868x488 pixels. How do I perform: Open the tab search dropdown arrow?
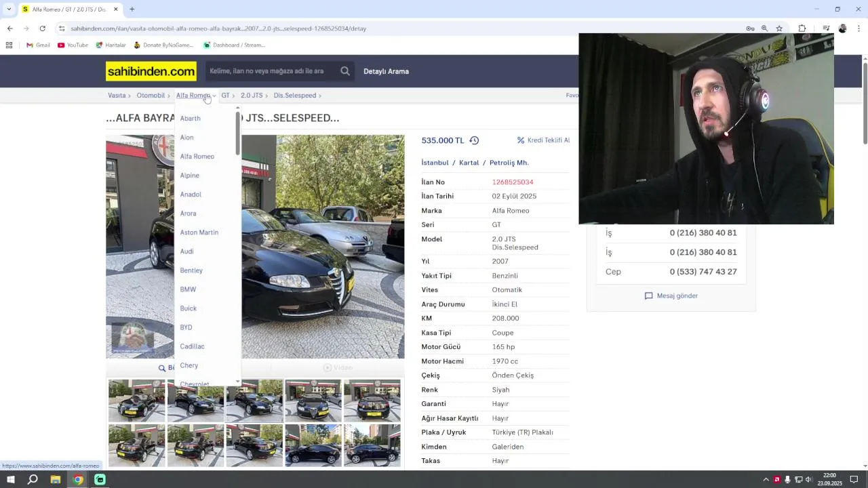(9, 9)
